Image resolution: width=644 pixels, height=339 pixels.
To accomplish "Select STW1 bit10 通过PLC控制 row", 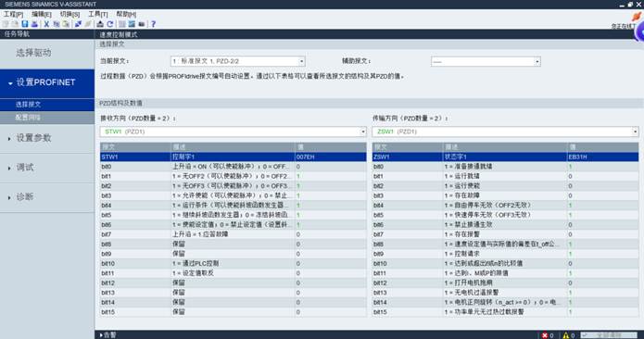I will pyautogui.click(x=233, y=263).
